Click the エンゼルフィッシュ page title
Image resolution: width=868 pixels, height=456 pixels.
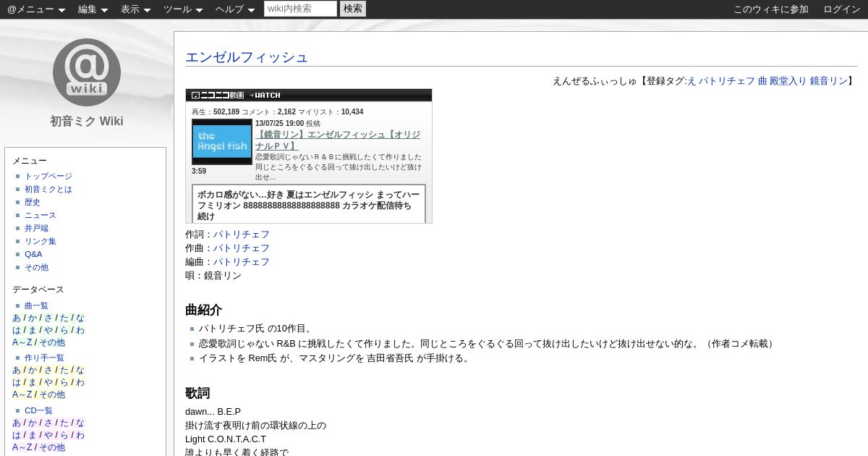pos(247,57)
